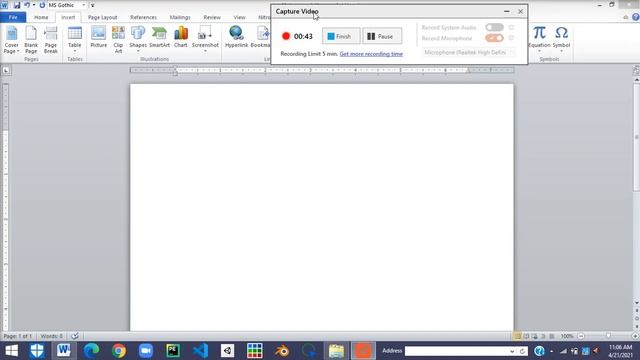640x360 pixels.
Task: Switch to the Page Layout tab
Action: click(102, 17)
